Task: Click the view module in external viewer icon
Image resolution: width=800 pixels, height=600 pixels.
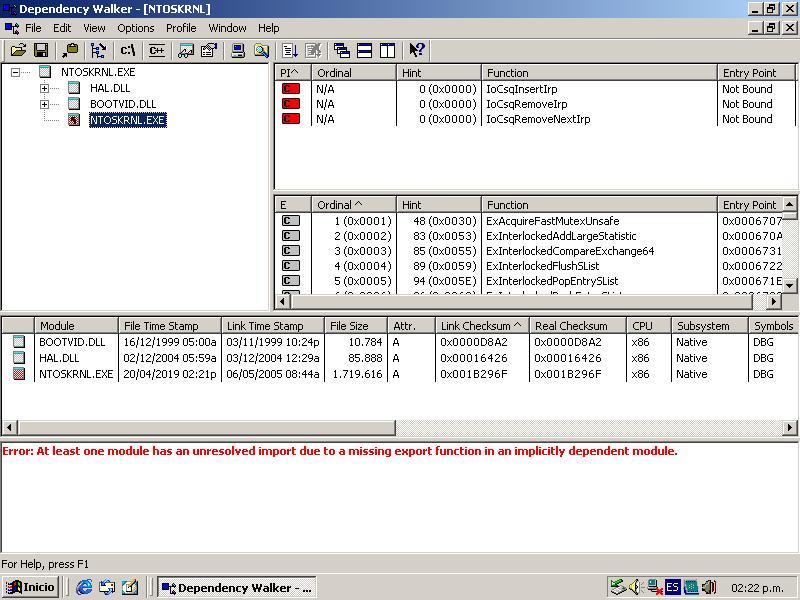Action: 186,50
